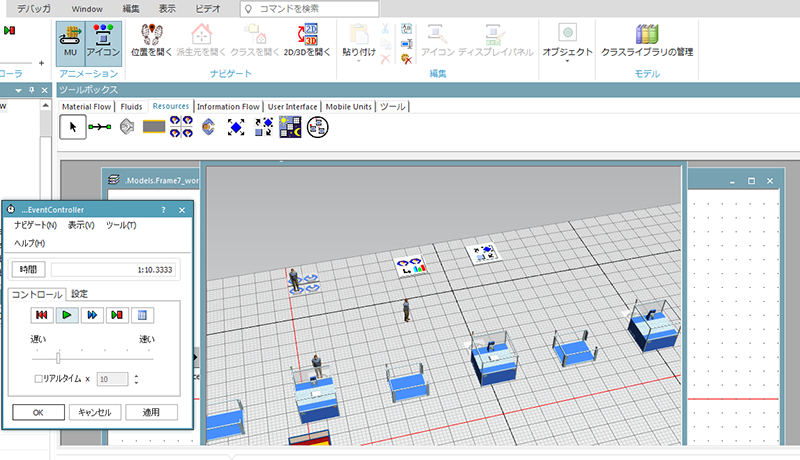800x460 pixels.
Task: Select the LockoutZone circular icon
Action: pos(317,127)
